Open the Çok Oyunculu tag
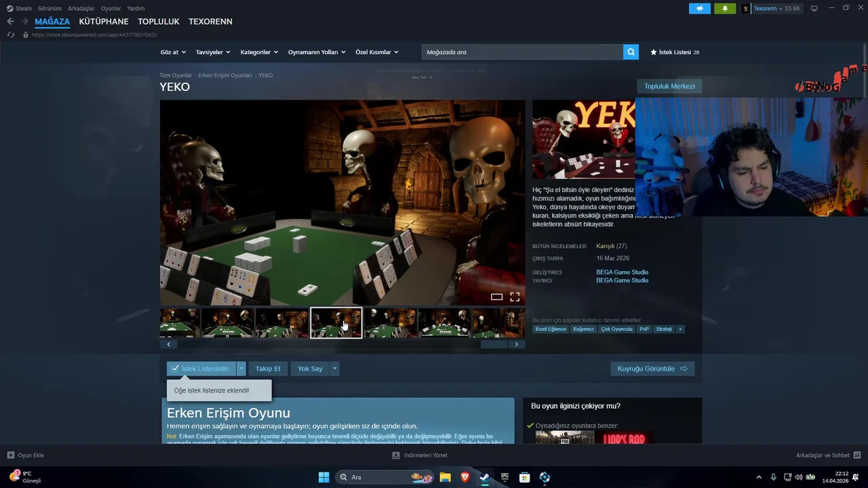868x488 pixels. click(616, 329)
